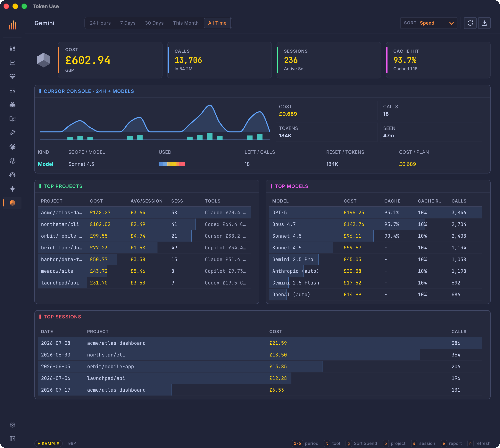Click the refresh circular arrows button

(x=470, y=23)
